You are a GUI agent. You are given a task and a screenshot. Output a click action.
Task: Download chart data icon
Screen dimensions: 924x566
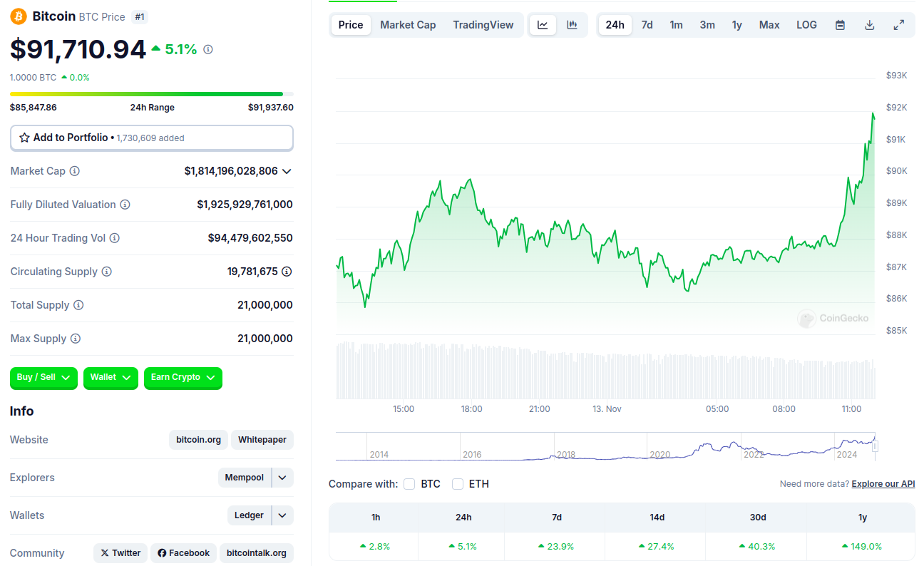(x=869, y=25)
